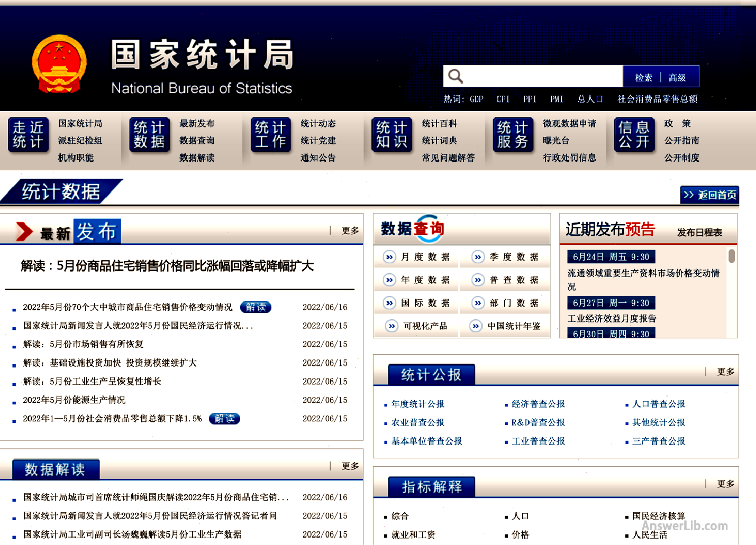
Task: Open 最新发布 in navigation menu
Action: 197,123
